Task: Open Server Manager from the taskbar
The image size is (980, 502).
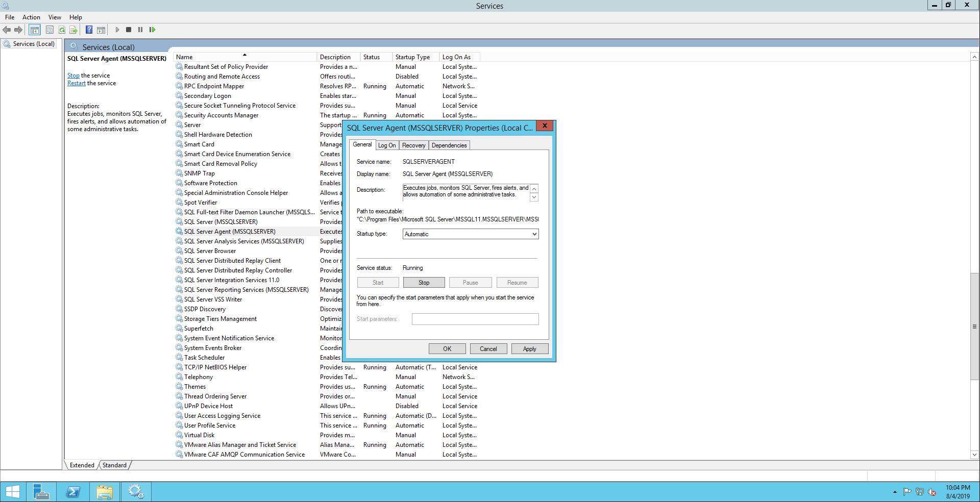Action: click(41, 492)
